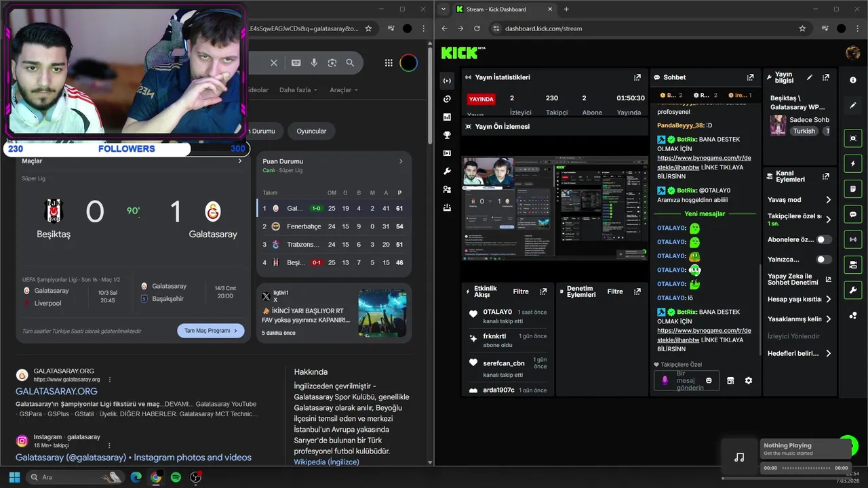The width and height of the screenshot is (868, 488).
Task: Click the Google Lens image search icon
Action: point(332,62)
